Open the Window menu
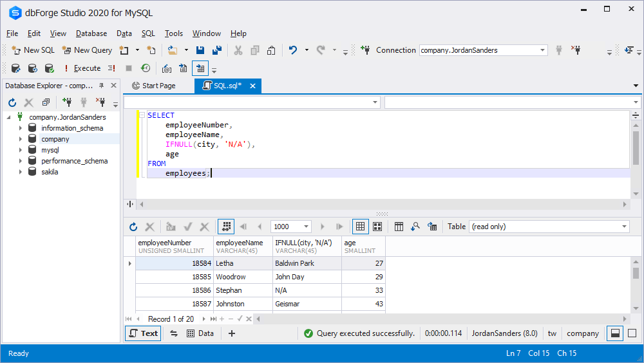This screenshot has width=644, height=363. 207,33
